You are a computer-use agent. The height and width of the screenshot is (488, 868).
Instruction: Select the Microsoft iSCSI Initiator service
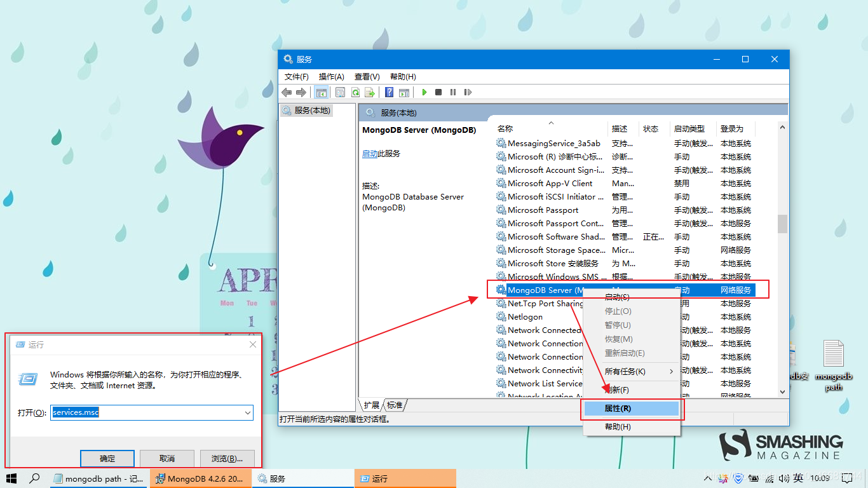point(624,197)
